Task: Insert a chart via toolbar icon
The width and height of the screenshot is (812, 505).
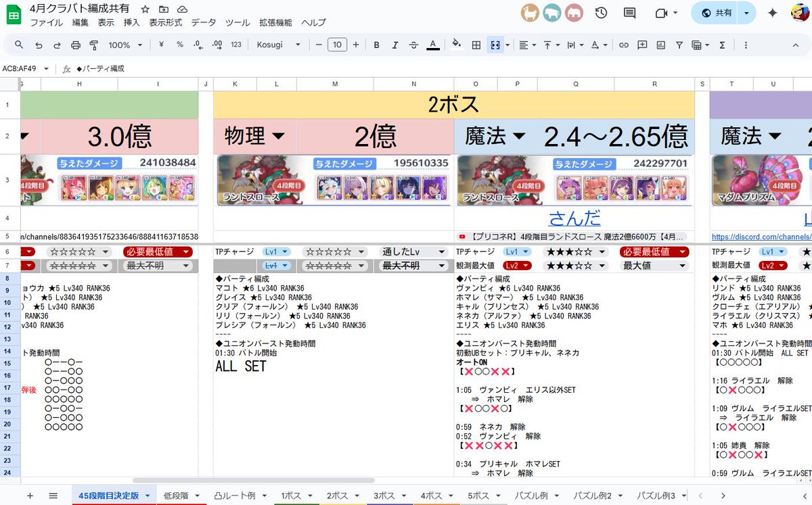Action: (x=660, y=45)
